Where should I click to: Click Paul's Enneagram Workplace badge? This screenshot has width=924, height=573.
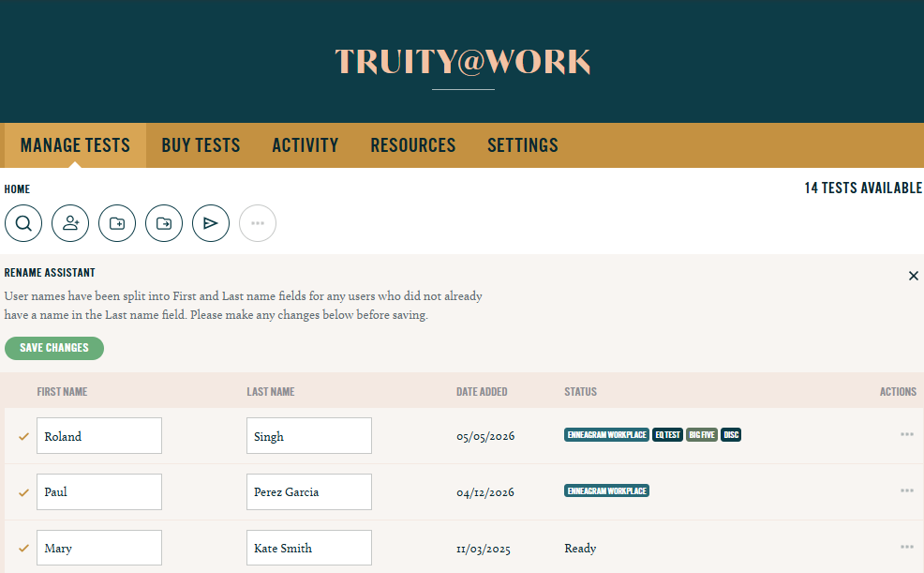606,491
